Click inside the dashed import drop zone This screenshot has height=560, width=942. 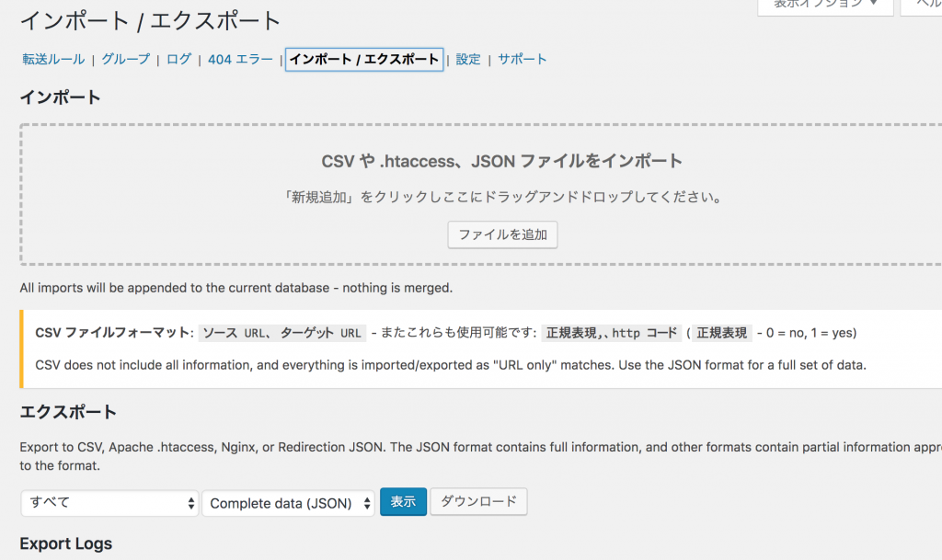(x=480, y=194)
